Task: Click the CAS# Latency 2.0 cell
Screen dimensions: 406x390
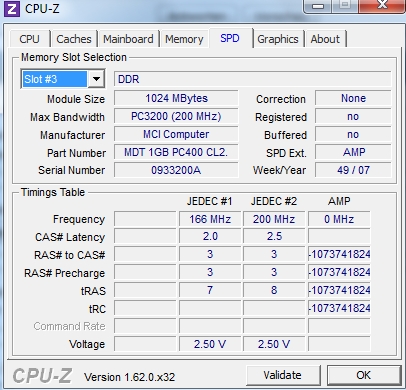Action: 210,236
